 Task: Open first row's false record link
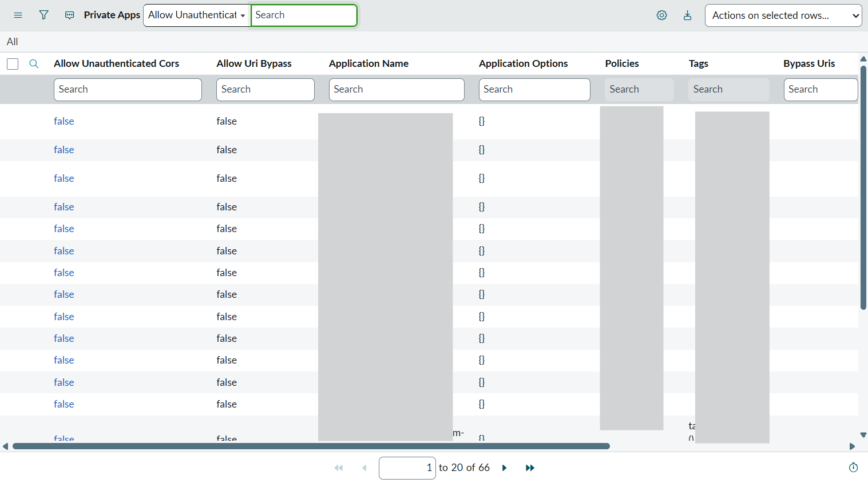64,121
